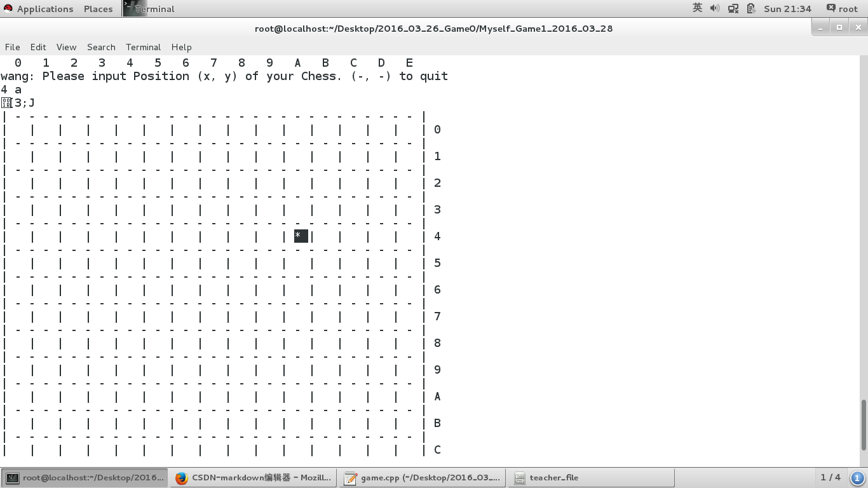Open the File menu
Image resolution: width=868 pixels, height=488 pixels.
click(13, 47)
